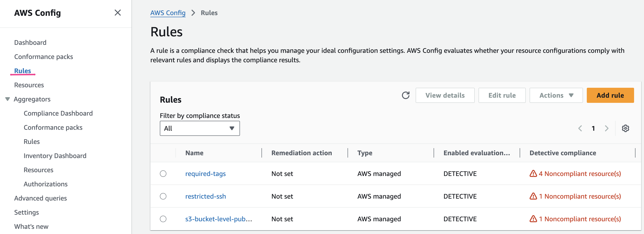Open the Actions dropdown menu
Viewport: 644px width, 234px height.
pos(556,95)
